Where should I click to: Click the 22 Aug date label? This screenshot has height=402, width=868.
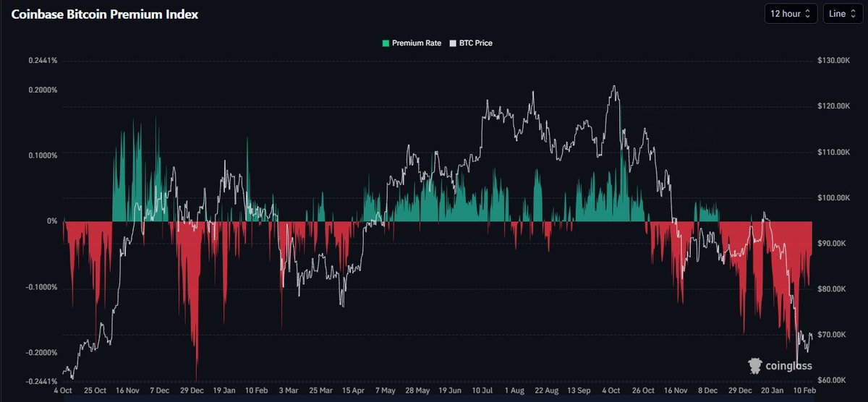pos(546,390)
